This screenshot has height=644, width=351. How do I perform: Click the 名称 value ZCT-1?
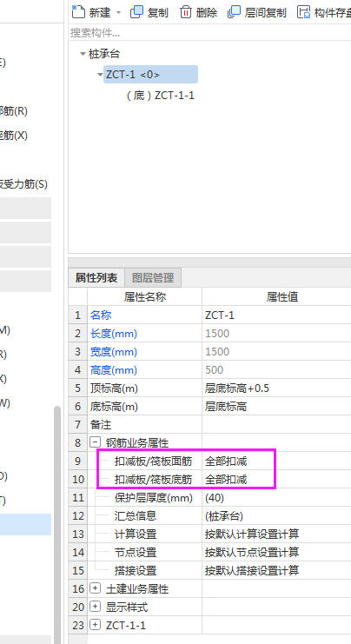pyautogui.click(x=276, y=315)
